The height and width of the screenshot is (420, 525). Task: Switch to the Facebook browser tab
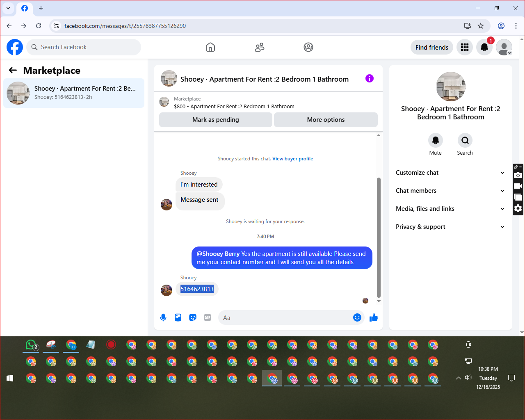(x=25, y=8)
